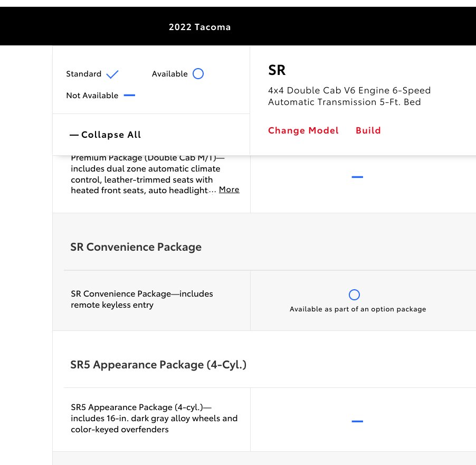476x465 pixels.
Task: Click the Not Available dash legend icon
Action: [x=129, y=96]
